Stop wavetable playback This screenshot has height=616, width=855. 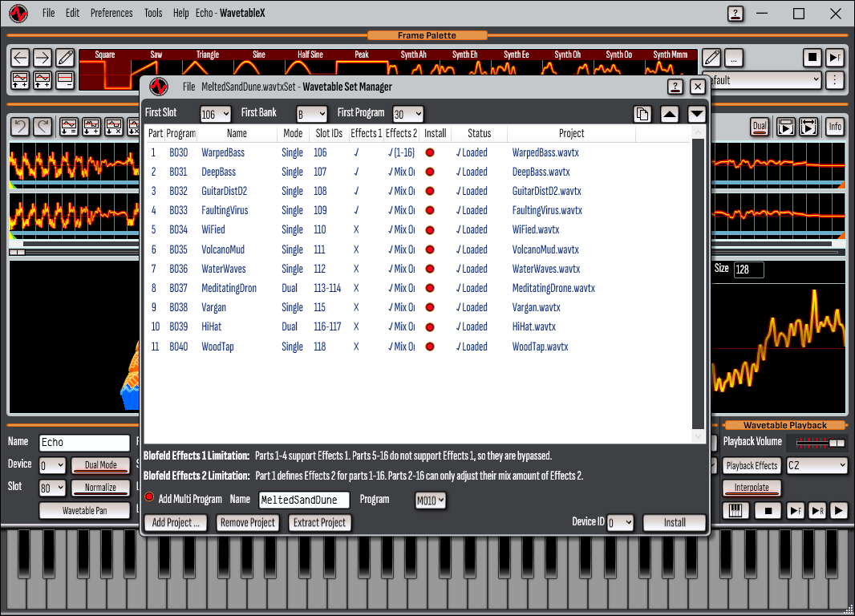click(x=768, y=511)
